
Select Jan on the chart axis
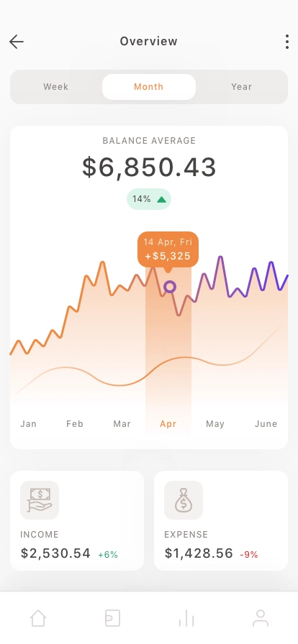pyautogui.click(x=28, y=424)
